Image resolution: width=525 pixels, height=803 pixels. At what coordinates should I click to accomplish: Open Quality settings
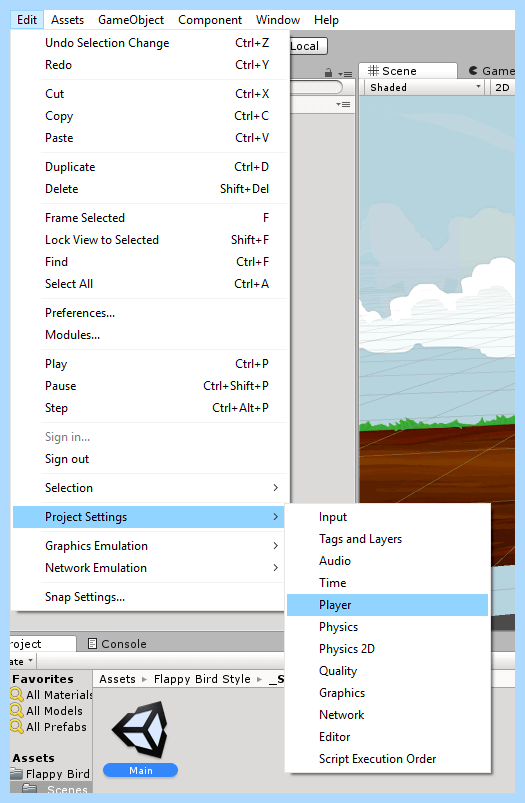point(387,671)
